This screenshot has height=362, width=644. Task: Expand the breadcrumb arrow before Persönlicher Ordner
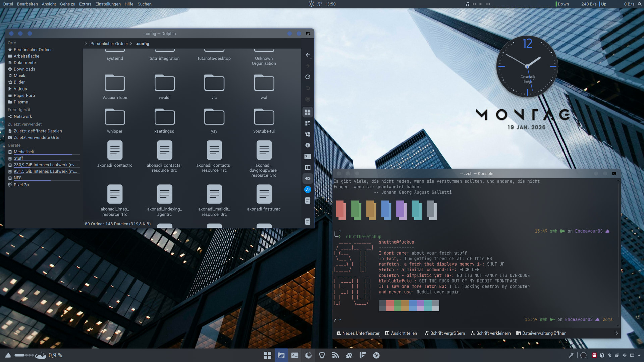tap(86, 44)
